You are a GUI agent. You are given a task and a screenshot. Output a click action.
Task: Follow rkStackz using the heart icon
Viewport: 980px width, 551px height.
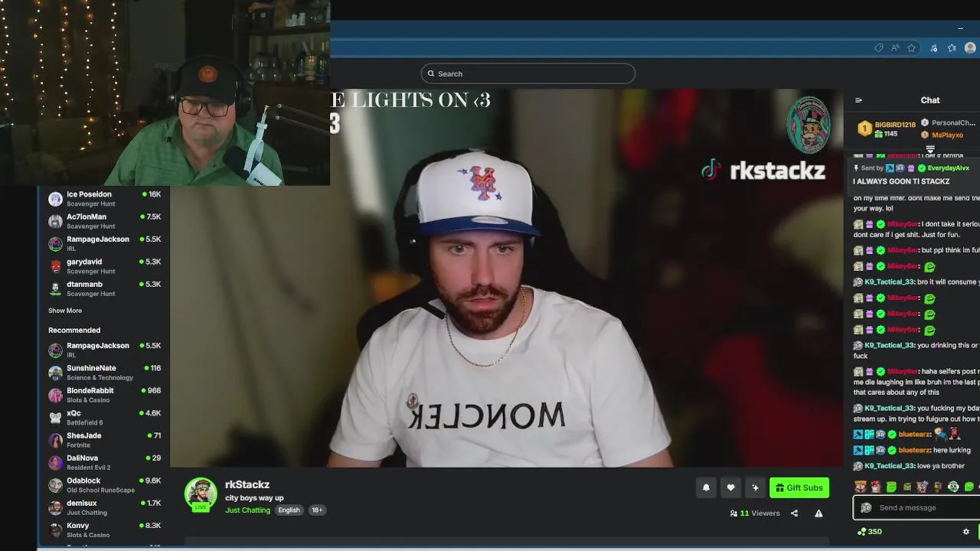point(730,487)
